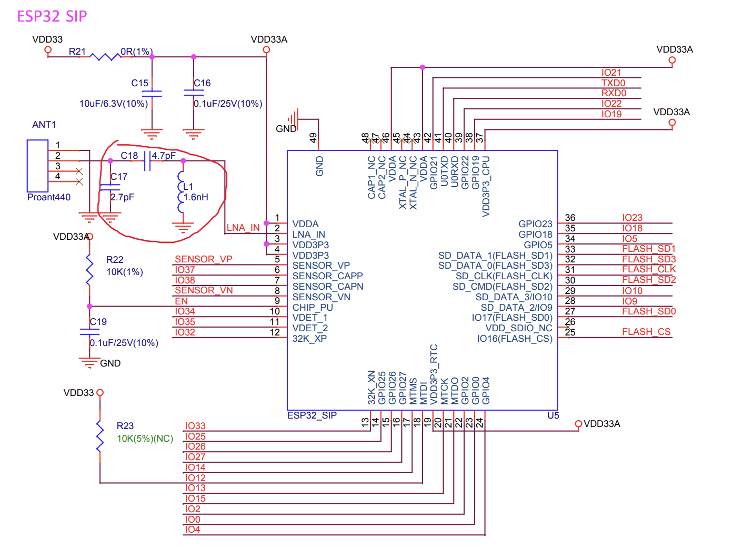Click the IO26 net label
Image resolution: width=733 pixels, height=560 pixels.
[195, 446]
